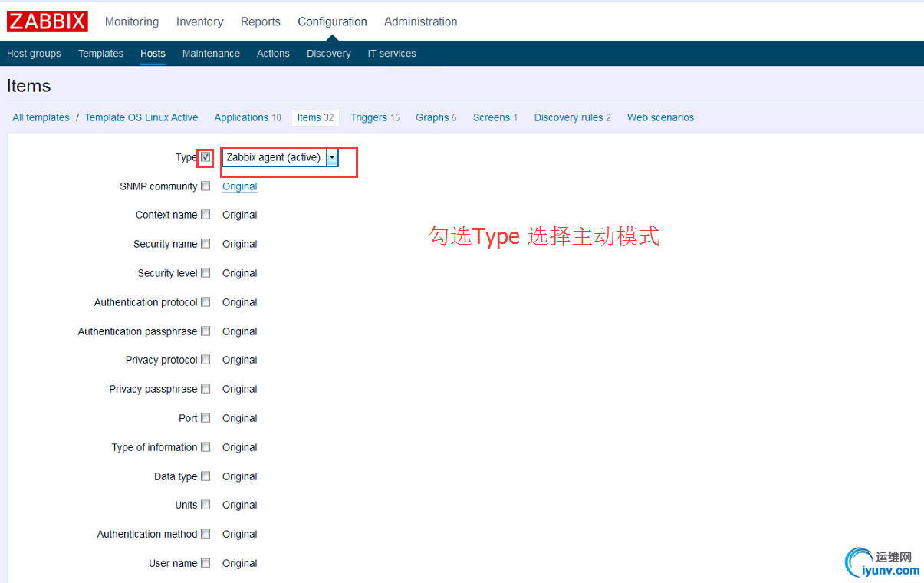Image resolution: width=924 pixels, height=583 pixels.
Task: Click Original text in Security level row
Action: pos(240,274)
